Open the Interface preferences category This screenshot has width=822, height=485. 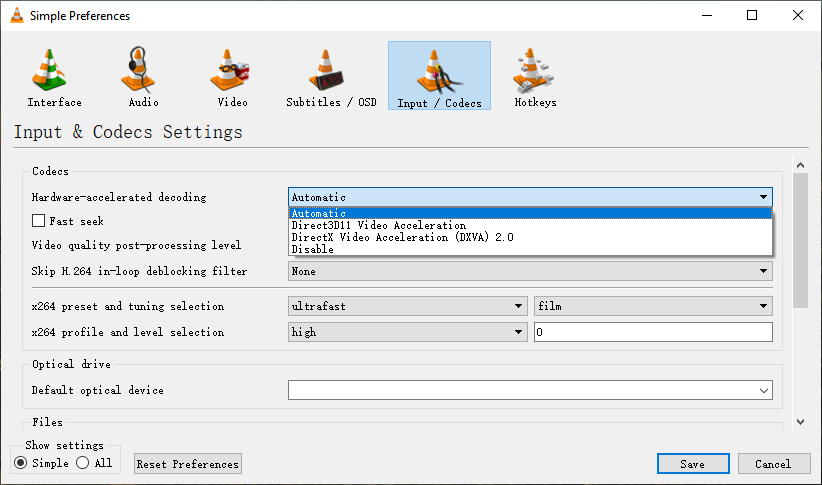point(54,76)
